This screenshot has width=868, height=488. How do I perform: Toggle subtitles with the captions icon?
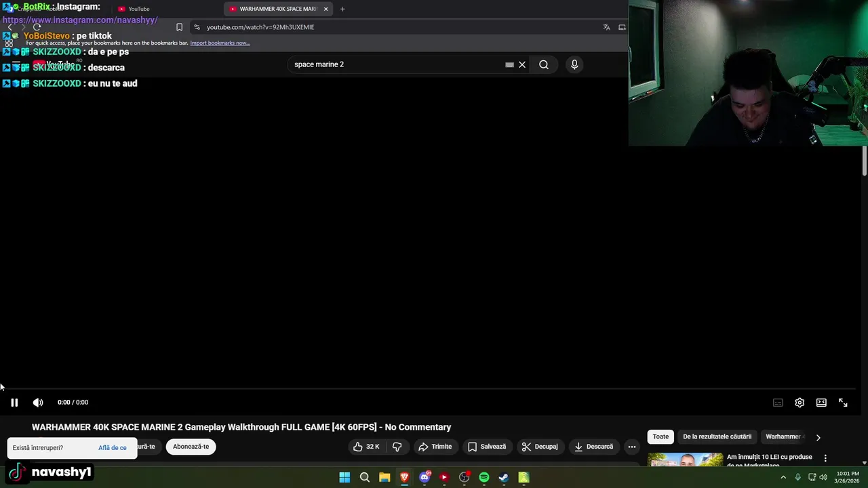(778, 403)
